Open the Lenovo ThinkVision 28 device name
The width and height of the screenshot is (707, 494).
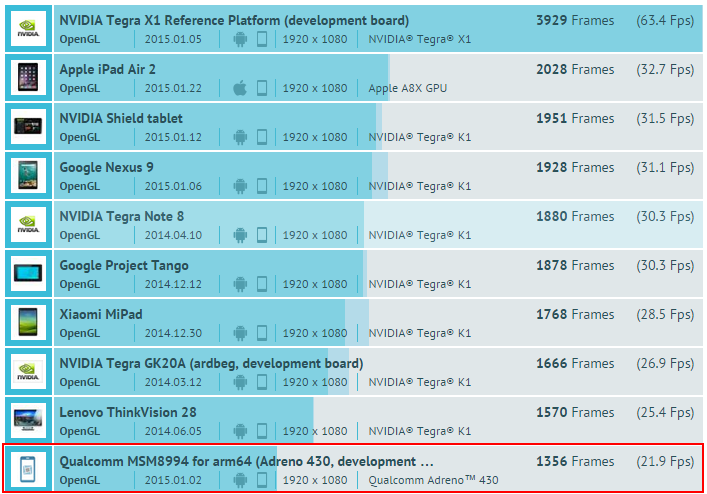[x=128, y=413]
